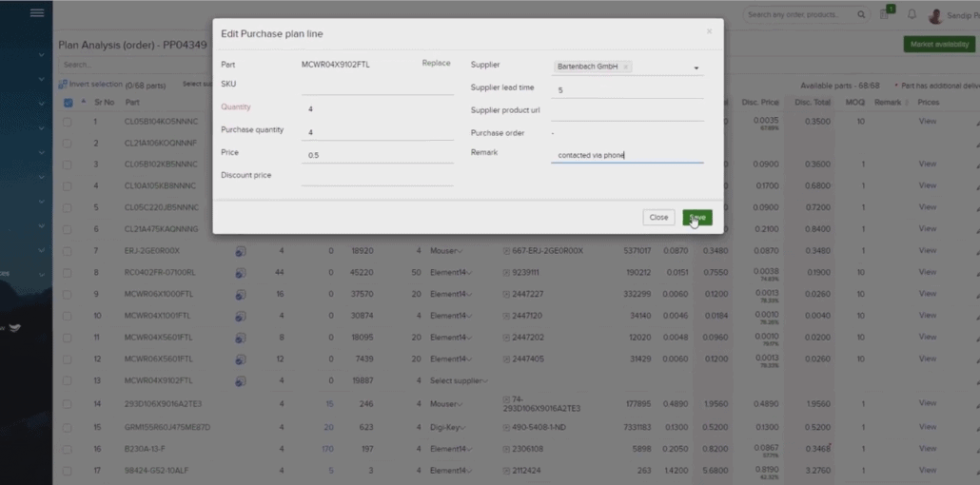Screen dimensions: 980x485
Task: Click the Discount price input field
Action: (x=378, y=178)
